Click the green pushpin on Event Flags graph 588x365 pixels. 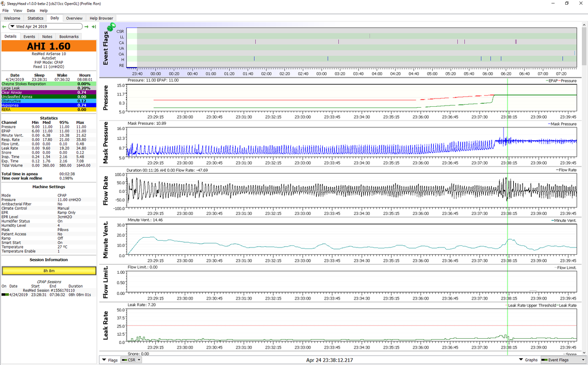[111, 27]
